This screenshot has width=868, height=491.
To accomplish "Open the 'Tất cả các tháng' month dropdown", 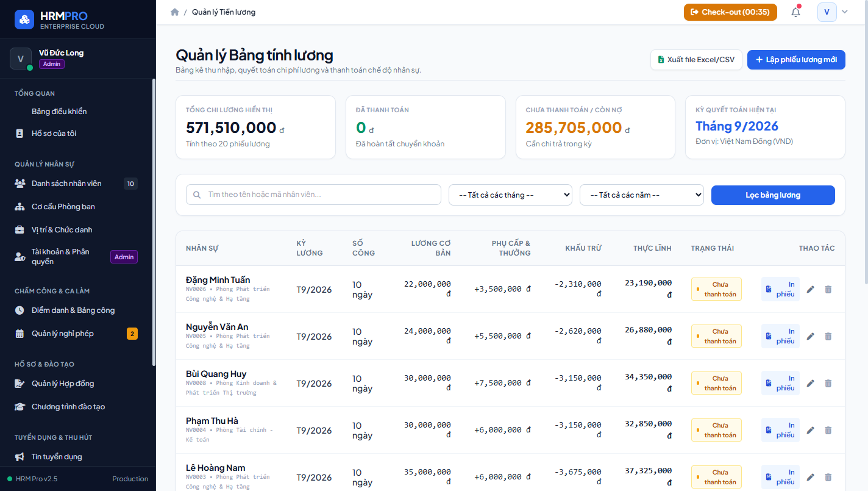I will pyautogui.click(x=510, y=195).
